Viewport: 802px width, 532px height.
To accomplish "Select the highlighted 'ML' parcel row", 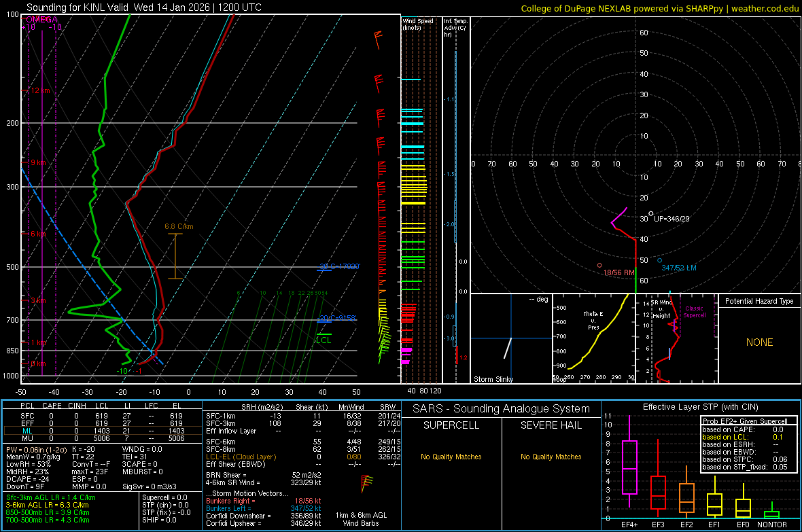I will pyautogui.click(x=102, y=431).
